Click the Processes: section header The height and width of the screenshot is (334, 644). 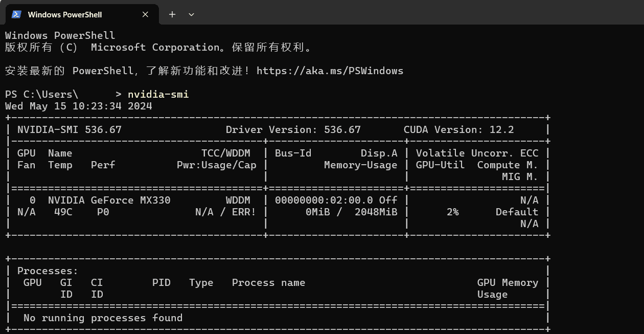pyautogui.click(x=48, y=271)
